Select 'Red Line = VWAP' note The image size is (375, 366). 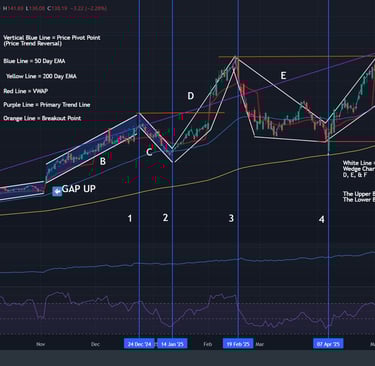(26, 91)
